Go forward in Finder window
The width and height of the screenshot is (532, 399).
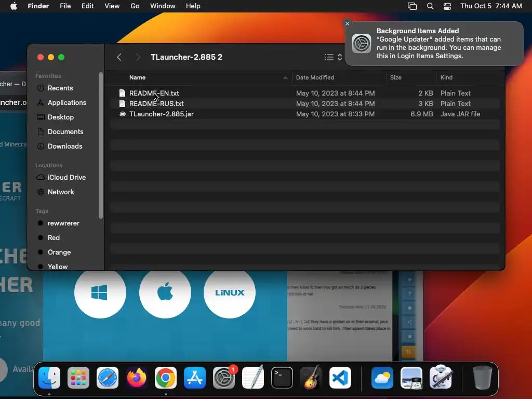click(138, 57)
